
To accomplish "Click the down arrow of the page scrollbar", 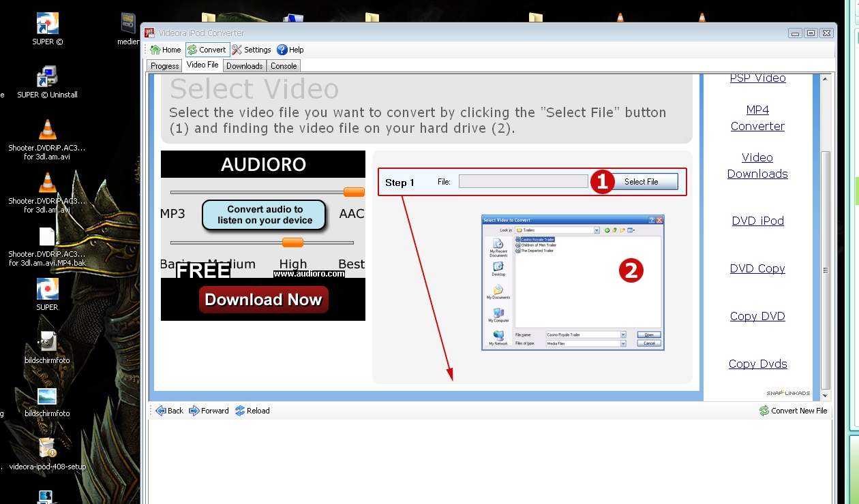I will [x=826, y=395].
